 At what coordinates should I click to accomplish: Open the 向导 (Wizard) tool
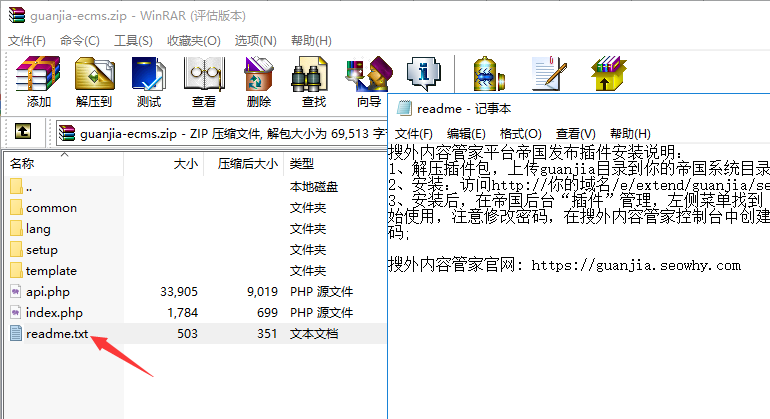(368, 80)
